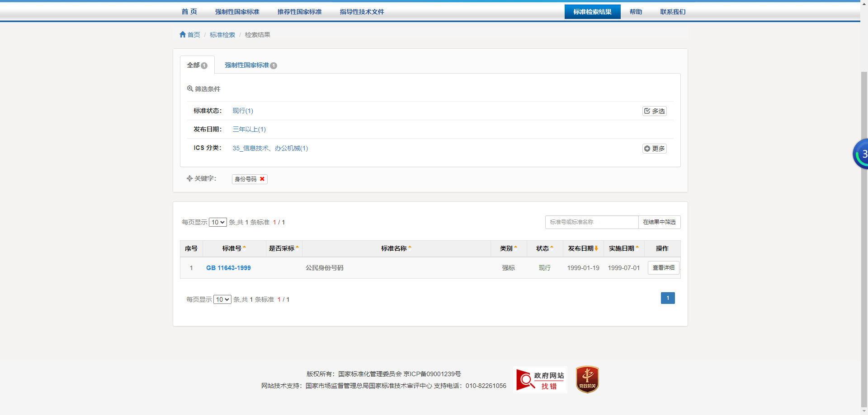Image resolution: width=868 pixels, height=415 pixels.
Task: Filter by 现行(1) status
Action: [x=243, y=111]
